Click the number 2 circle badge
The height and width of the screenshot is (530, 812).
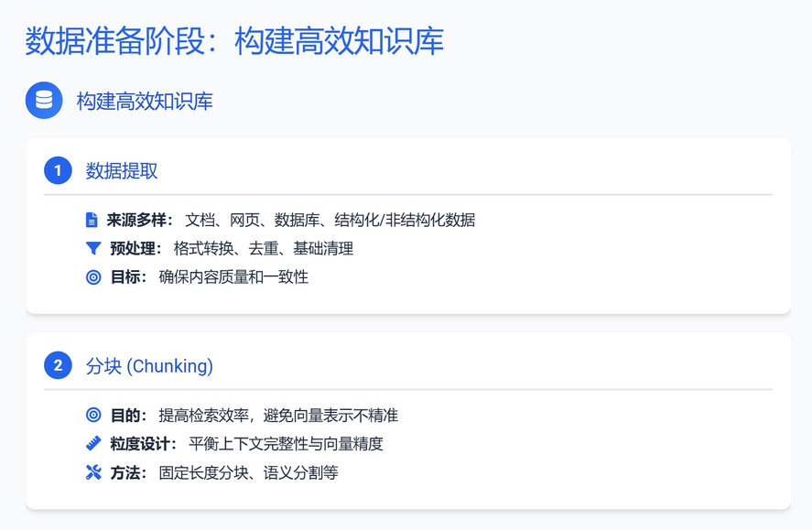[58, 365]
